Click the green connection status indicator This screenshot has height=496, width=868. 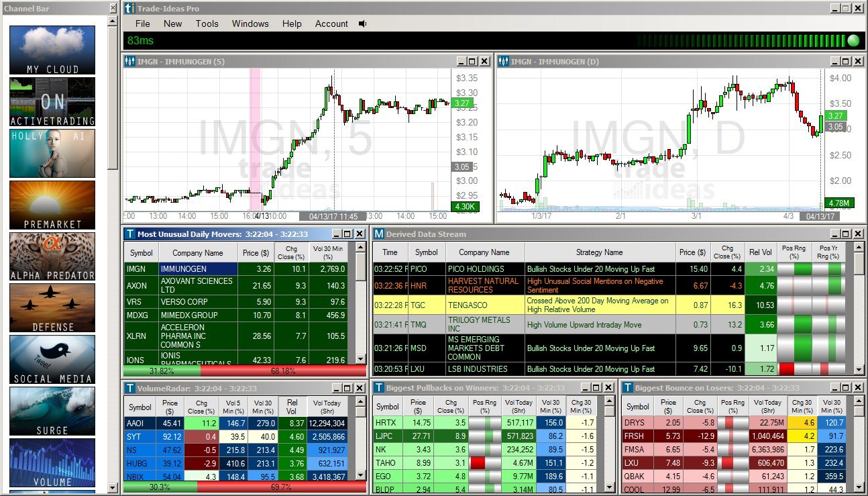853,40
